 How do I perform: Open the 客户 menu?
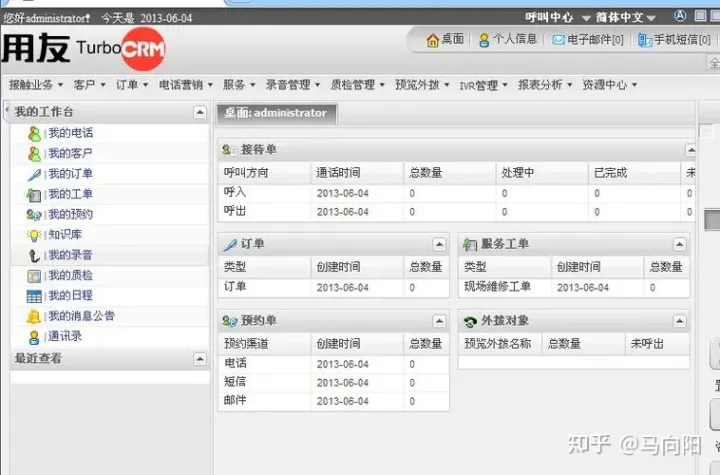click(90, 85)
